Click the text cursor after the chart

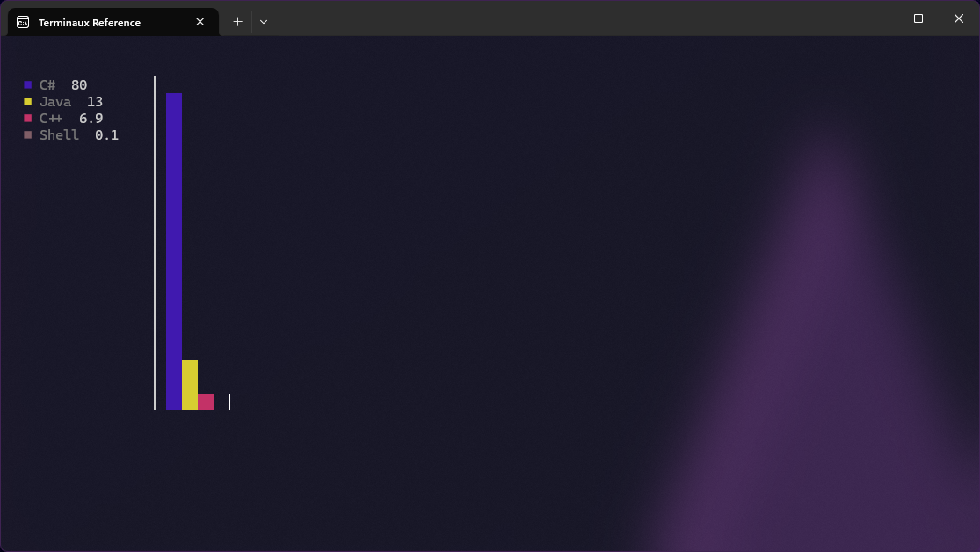tap(229, 402)
